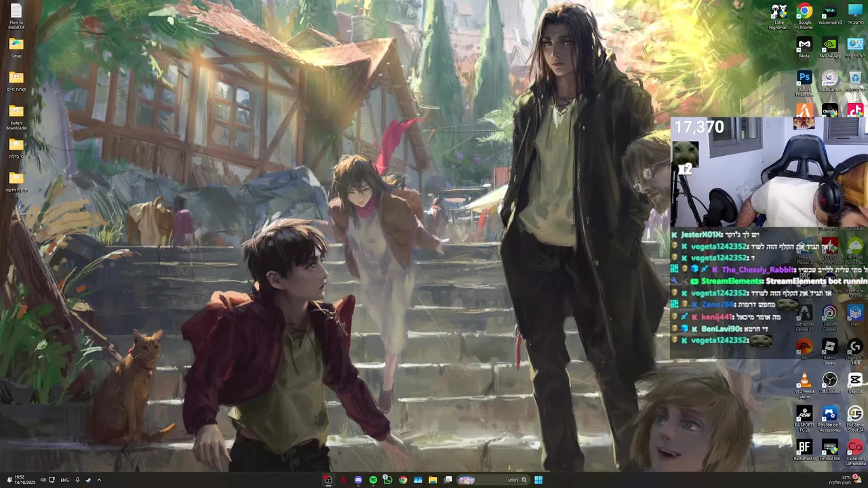
Task: Open the Photos app taskbar icon
Action: pos(418,480)
